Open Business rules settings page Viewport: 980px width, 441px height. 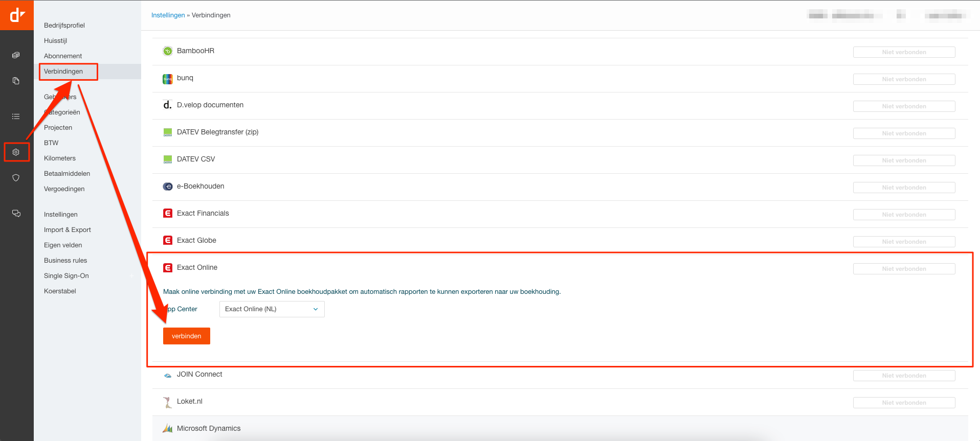pos(65,260)
